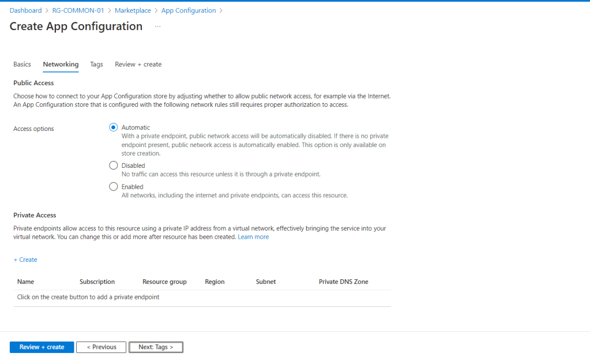
Task: Switch to the Basics tab
Action: 22,64
